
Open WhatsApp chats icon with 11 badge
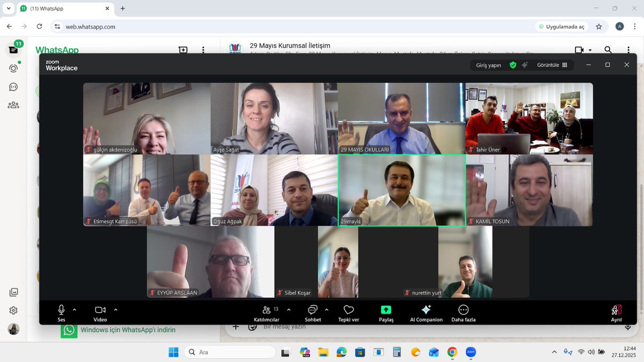point(13,49)
